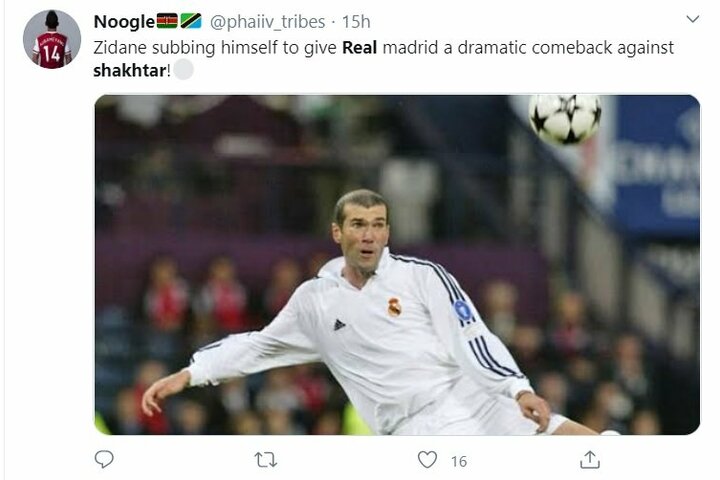Open the profile picture with jersey 14
Image resolution: width=720 pixels, height=480 pixels.
coord(52,39)
